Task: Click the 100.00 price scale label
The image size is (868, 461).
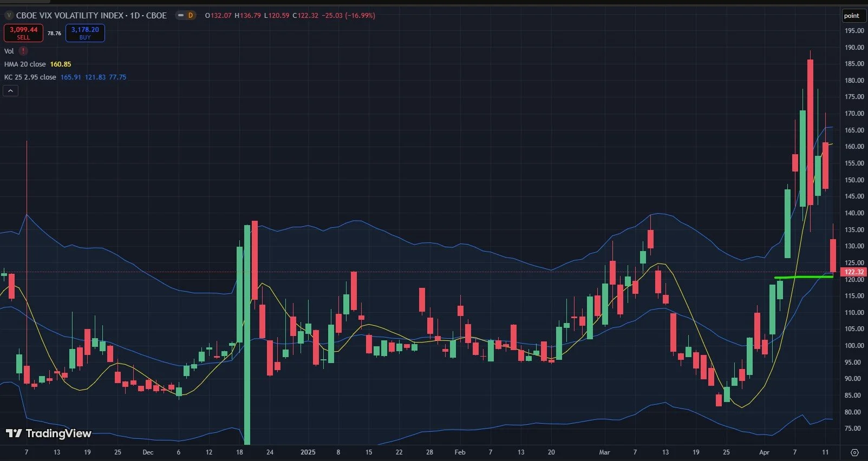Action: [x=854, y=346]
